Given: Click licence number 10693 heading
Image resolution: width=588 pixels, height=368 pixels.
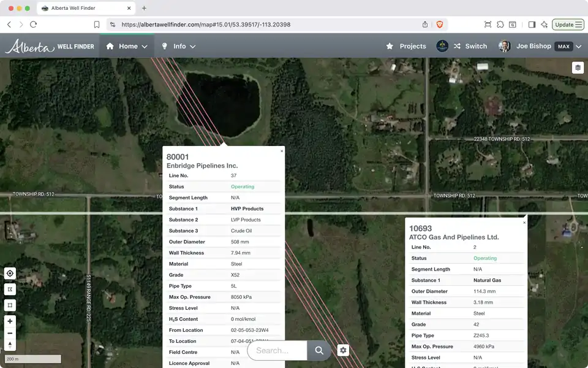Looking at the screenshot, I should (x=420, y=229).
